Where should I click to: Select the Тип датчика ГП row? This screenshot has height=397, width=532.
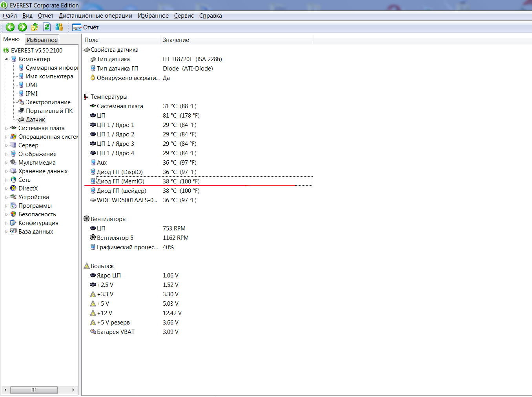[x=198, y=69]
